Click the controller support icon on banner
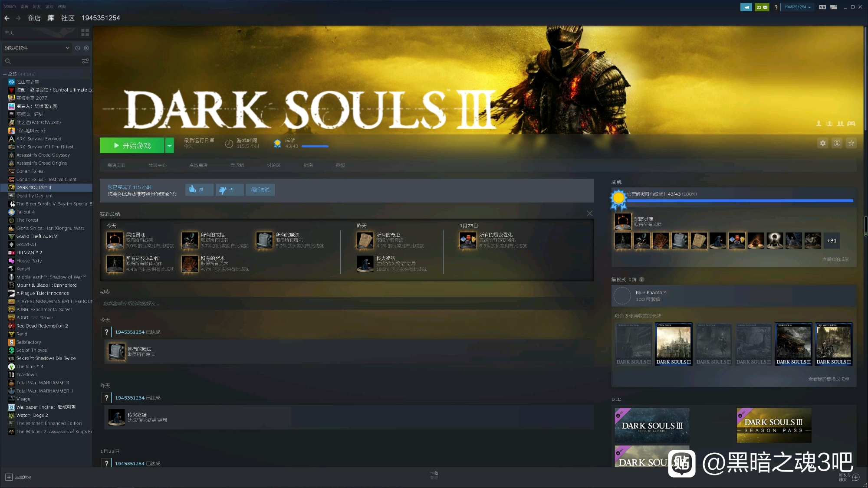Viewport: 868px width, 488px height. (x=851, y=124)
